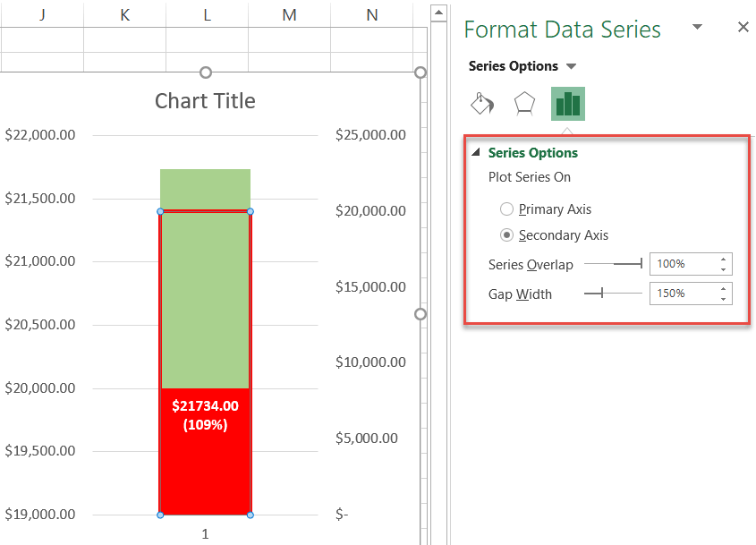
Task: Expand the Series Options dropdown menu
Action: (572, 66)
